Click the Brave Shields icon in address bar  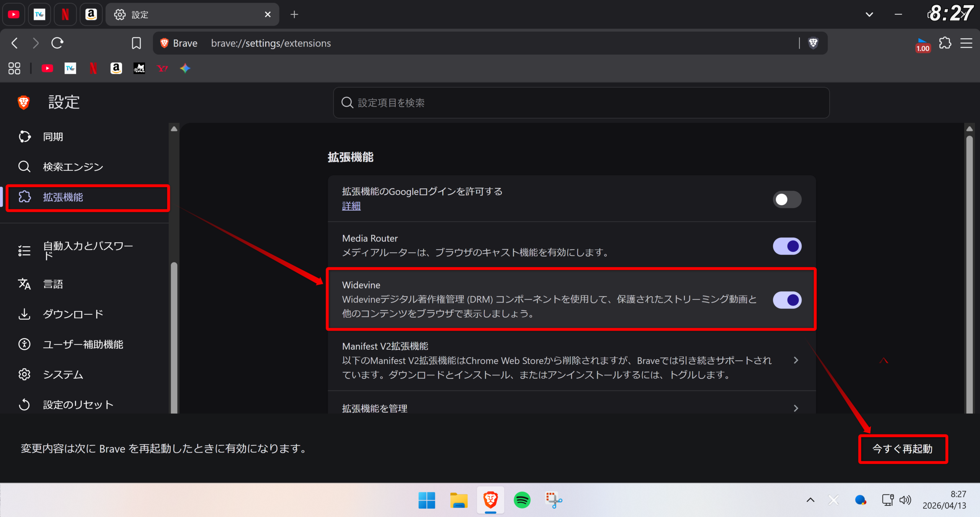point(813,43)
